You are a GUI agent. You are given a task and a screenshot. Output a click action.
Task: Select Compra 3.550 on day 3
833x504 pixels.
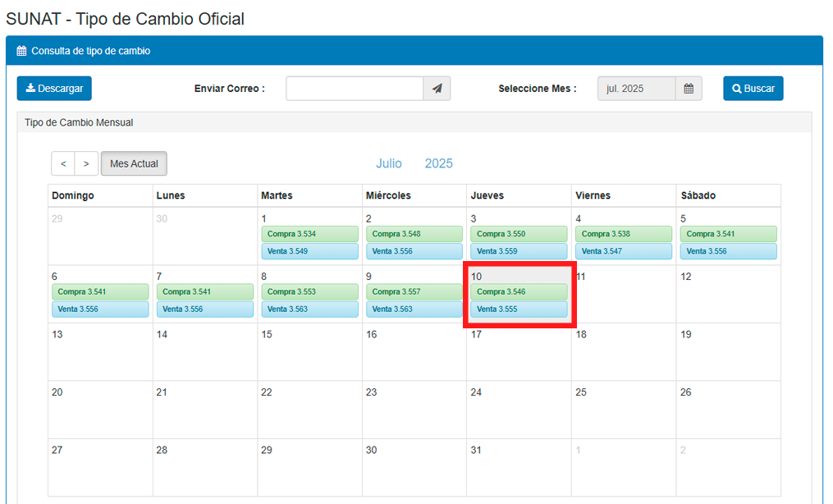(x=519, y=234)
